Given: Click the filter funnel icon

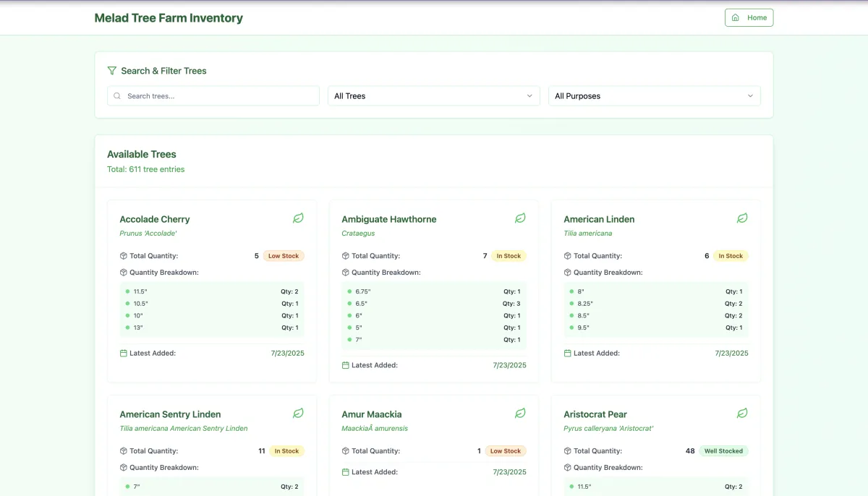Looking at the screenshot, I should click(x=112, y=71).
